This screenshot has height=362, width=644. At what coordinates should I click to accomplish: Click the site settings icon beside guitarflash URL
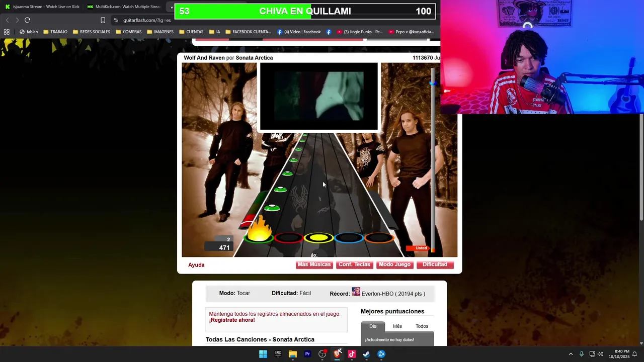[x=116, y=20]
